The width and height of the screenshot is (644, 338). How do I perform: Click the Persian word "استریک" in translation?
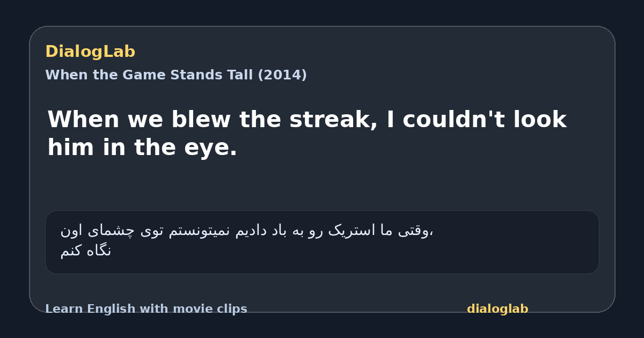[353, 231]
